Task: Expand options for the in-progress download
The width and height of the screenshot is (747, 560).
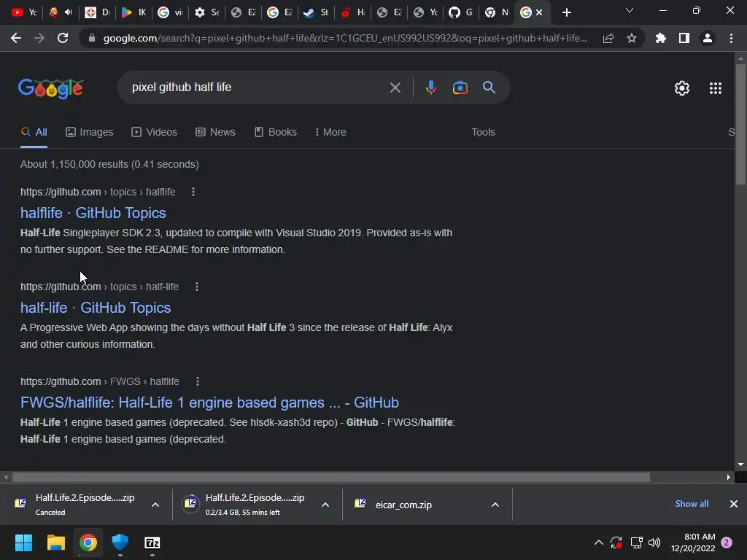Action: [x=325, y=505]
